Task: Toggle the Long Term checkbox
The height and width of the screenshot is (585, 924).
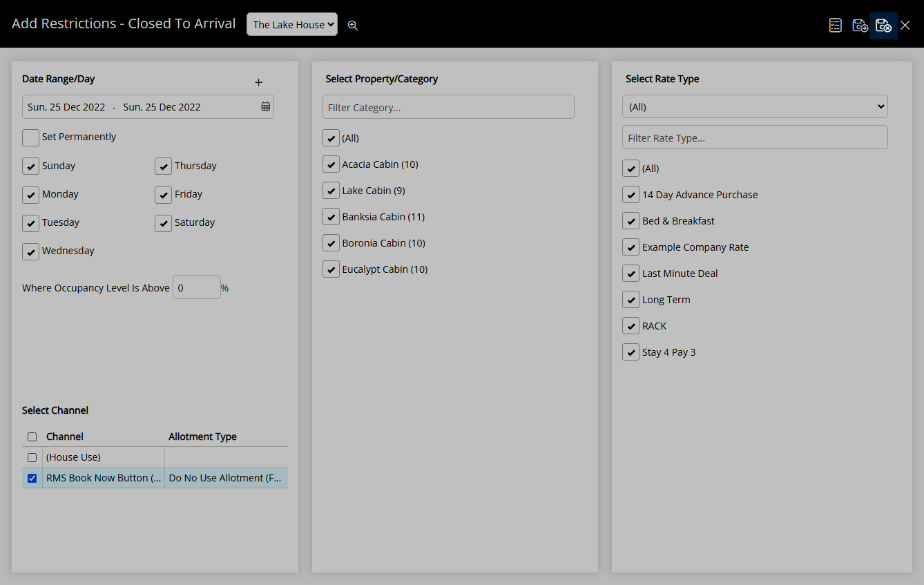Action: (x=631, y=300)
